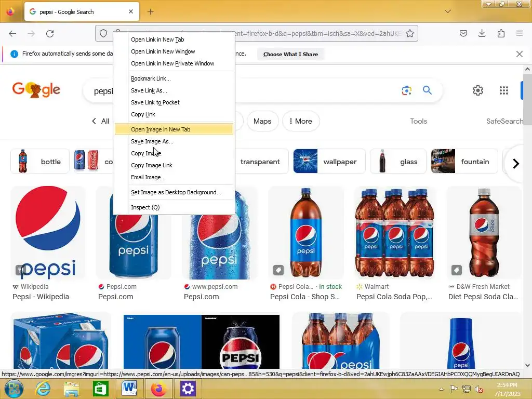Image resolution: width=532 pixels, height=399 pixels.
Task: Open the Pepsi Cola - Shop link
Action: [304, 297]
